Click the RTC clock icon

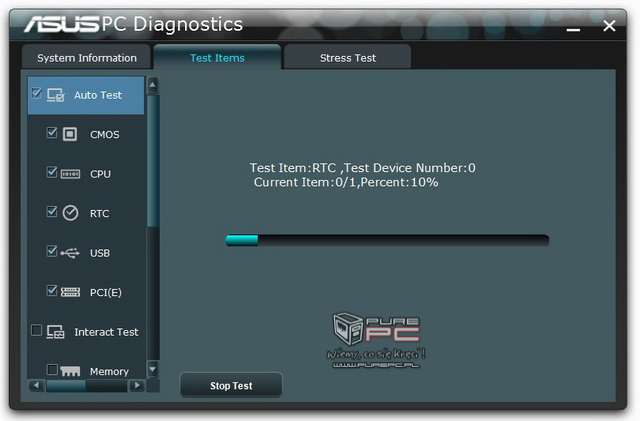pos(70,213)
